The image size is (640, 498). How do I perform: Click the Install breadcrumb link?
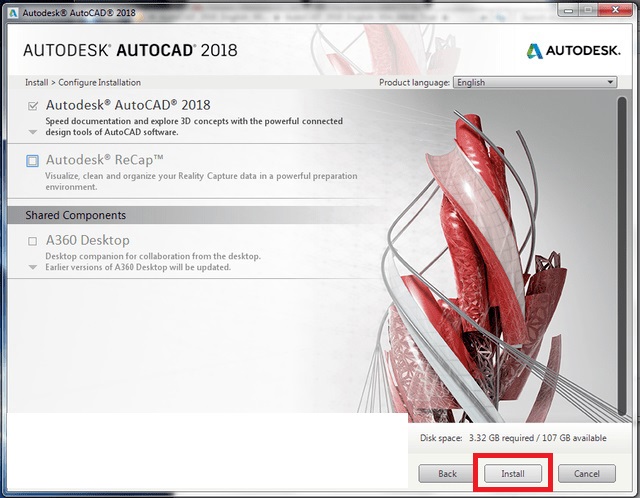37,82
